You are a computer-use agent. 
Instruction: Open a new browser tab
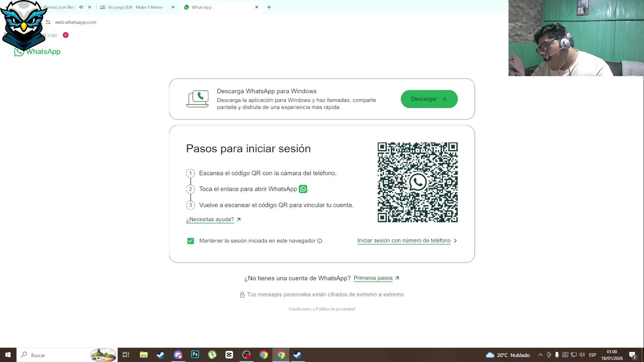269,7
